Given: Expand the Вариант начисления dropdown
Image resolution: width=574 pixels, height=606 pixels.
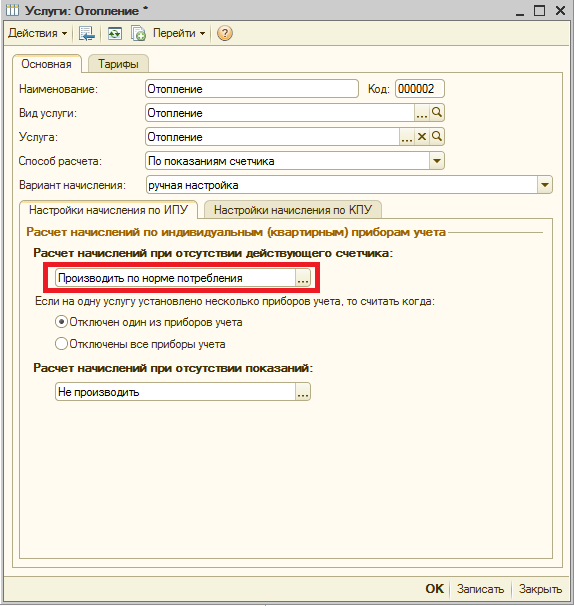Looking at the screenshot, I should click(544, 185).
